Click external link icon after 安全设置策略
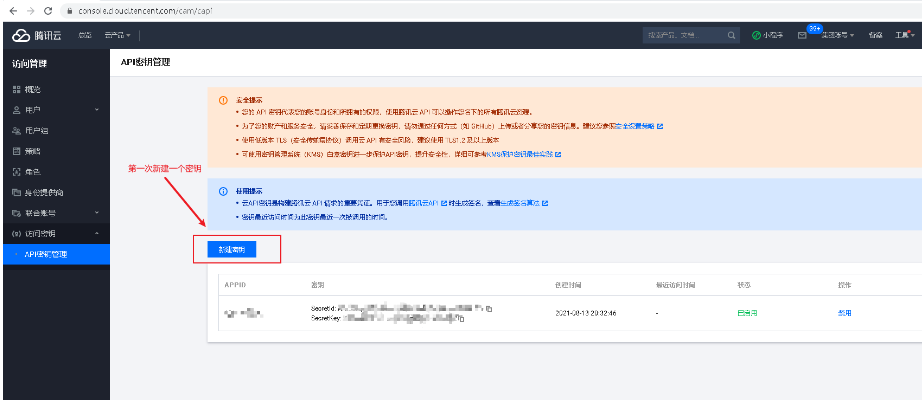The height and width of the screenshot is (401, 924). pos(660,126)
